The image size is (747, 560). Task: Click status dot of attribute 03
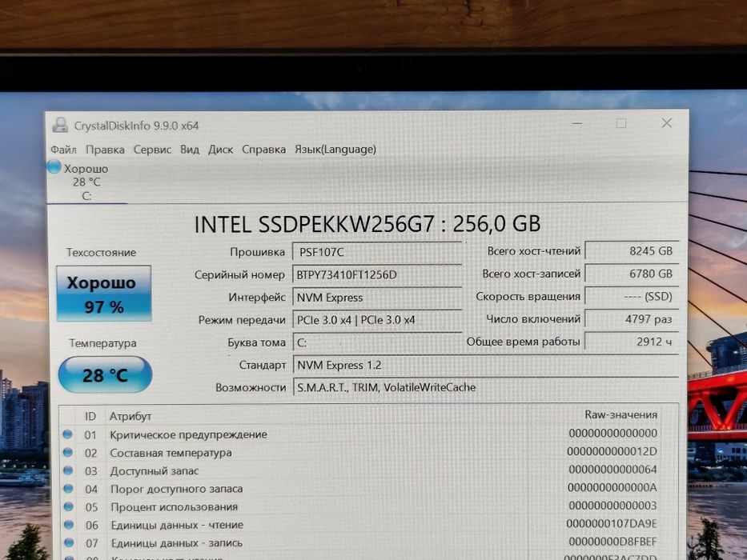click(68, 470)
